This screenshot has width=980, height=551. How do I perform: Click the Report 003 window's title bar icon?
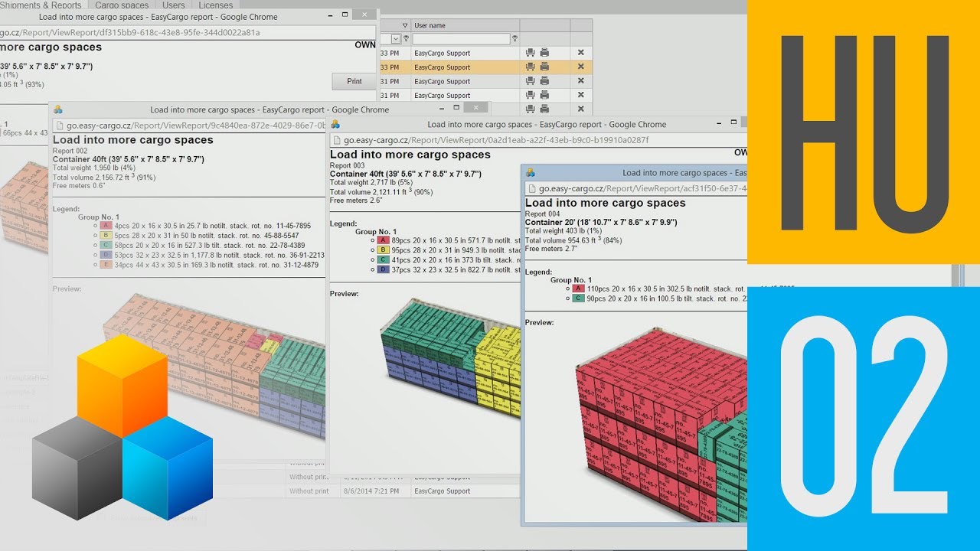pos(335,124)
